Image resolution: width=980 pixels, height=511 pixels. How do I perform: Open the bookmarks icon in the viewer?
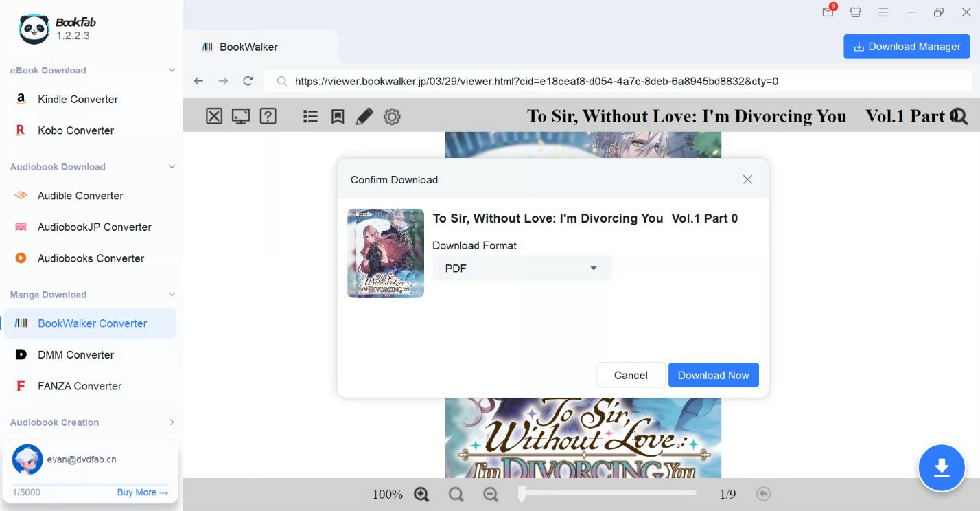pos(338,115)
